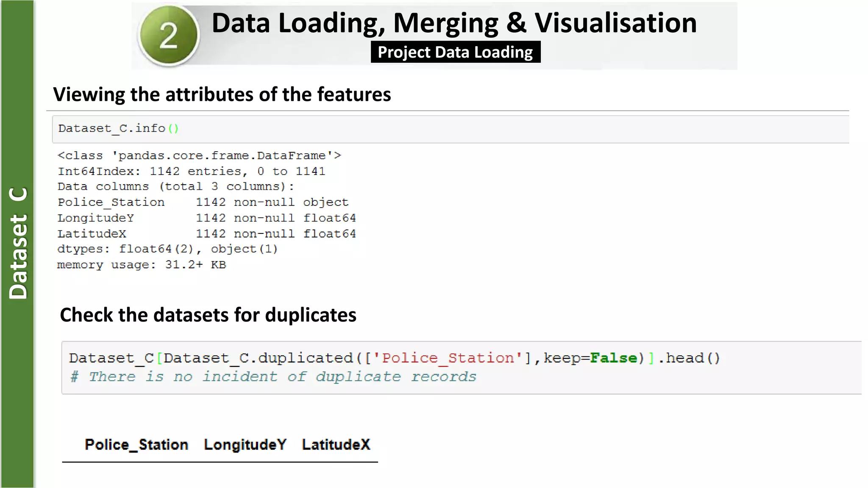Click the 'memory usage: 31.2+ KB' line

[142, 265]
